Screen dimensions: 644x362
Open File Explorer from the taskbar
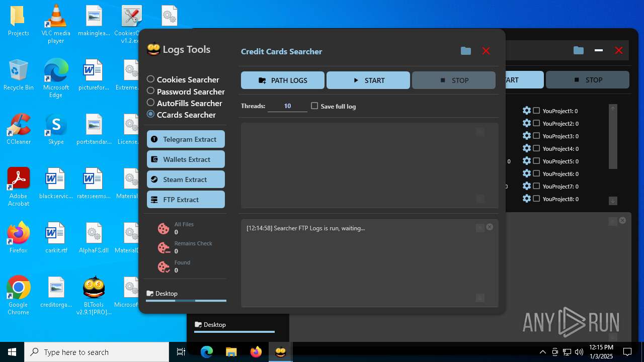click(231, 352)
